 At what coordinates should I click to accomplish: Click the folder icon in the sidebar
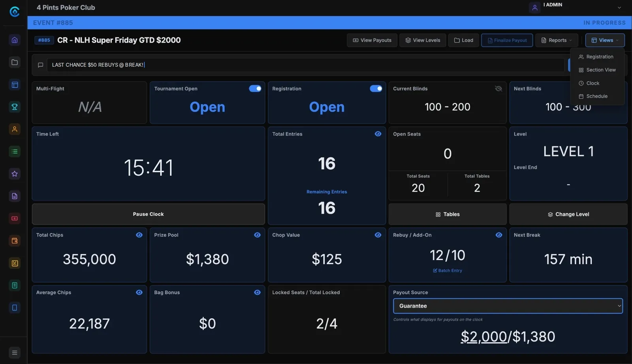click(15, 62)
